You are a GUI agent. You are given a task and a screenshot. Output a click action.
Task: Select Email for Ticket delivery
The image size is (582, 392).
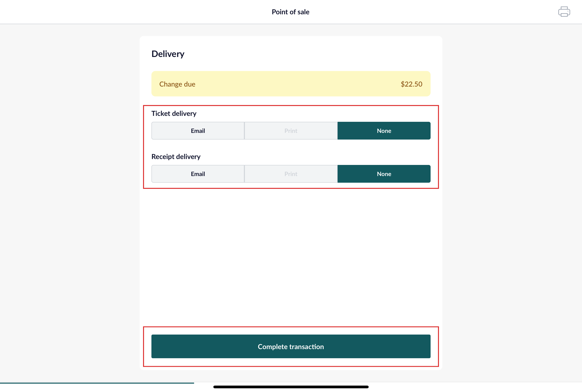[x=198, y=131]
